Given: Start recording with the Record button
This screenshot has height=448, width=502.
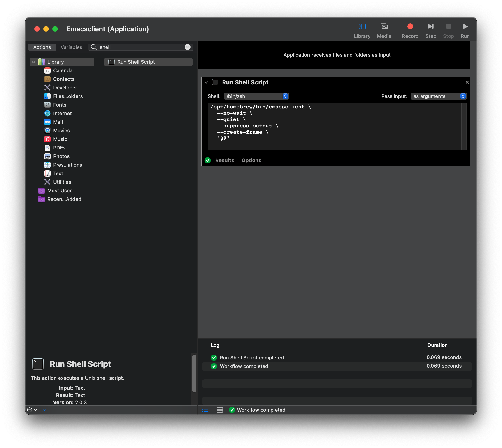Looking at the screenshot, I should click(x=410, y=31).
